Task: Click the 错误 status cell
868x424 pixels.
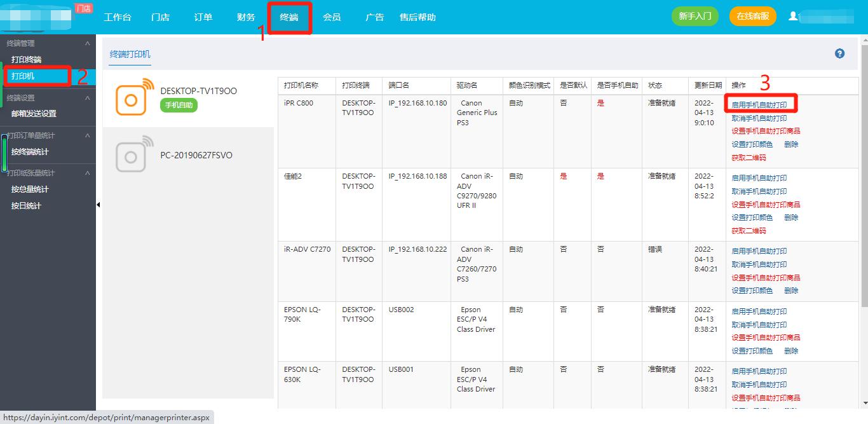Action: click(654, 249)
